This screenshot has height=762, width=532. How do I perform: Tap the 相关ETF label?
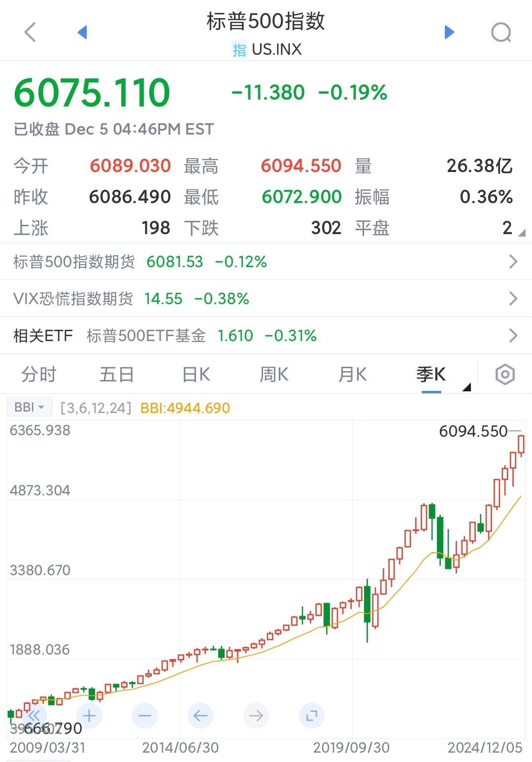[43, 336]
